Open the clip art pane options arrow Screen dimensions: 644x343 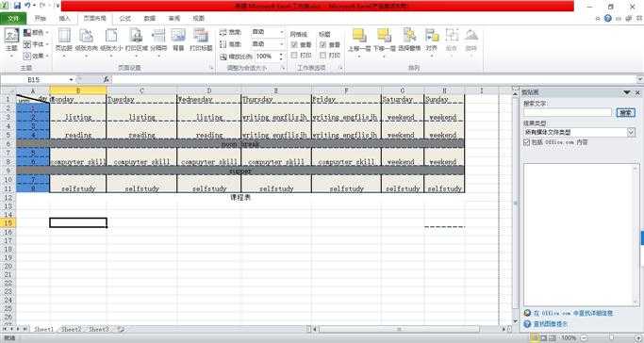tap(627, 92)
